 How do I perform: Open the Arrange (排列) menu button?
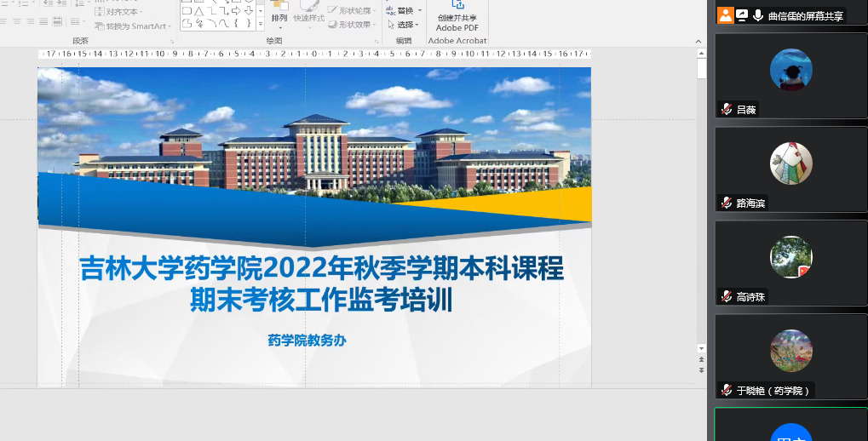pyautogui.click(x=279, y=17)
